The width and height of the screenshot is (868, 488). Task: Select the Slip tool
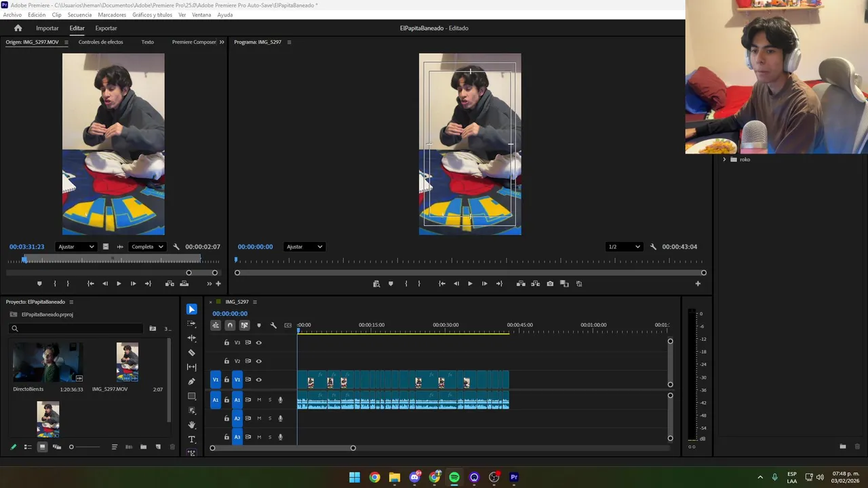click(x=192, y=367)
